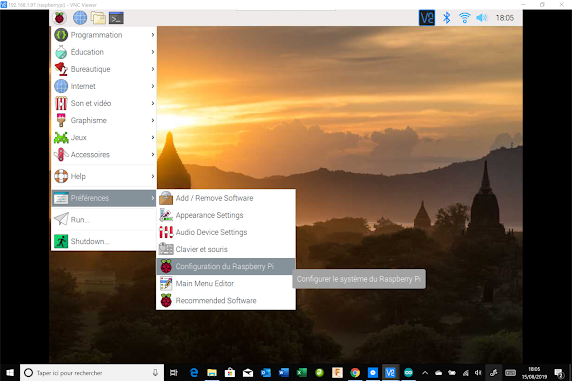Open the Wi-Fi network icon

pos(464,18)
